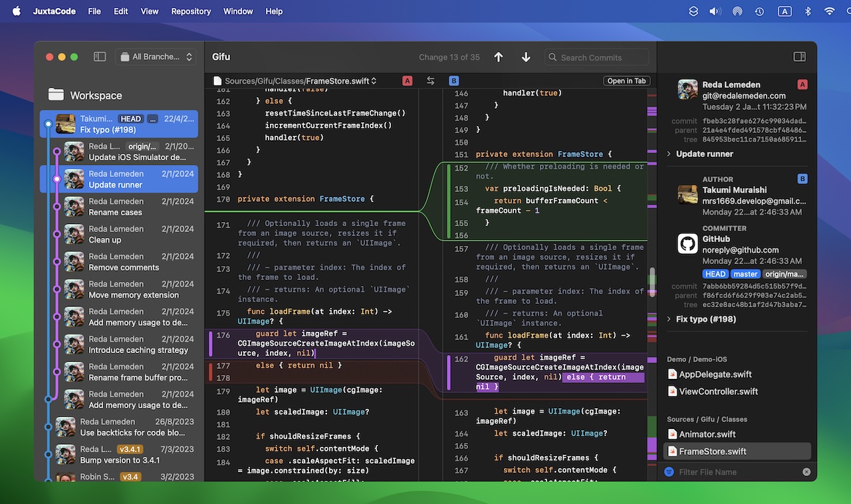The height and width of the screenshot is (504, 851).
Task: Open the Edit menu
Action: [121, 11]
